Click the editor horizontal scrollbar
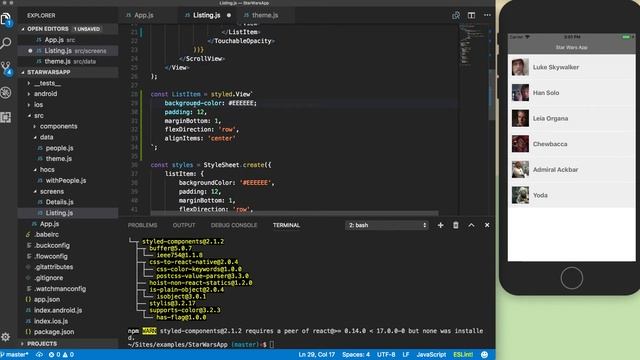 coord(294,213)
